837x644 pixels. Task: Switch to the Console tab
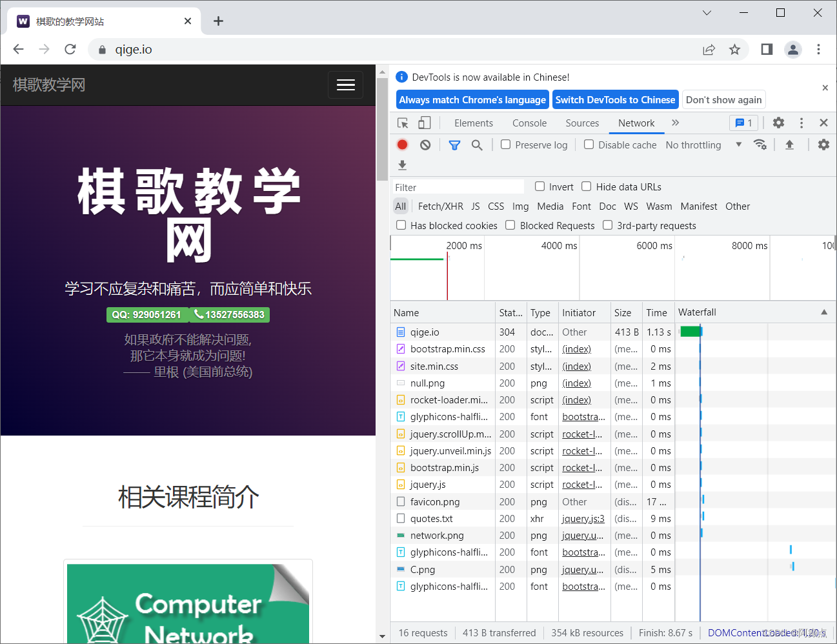[x=529, y=123]
